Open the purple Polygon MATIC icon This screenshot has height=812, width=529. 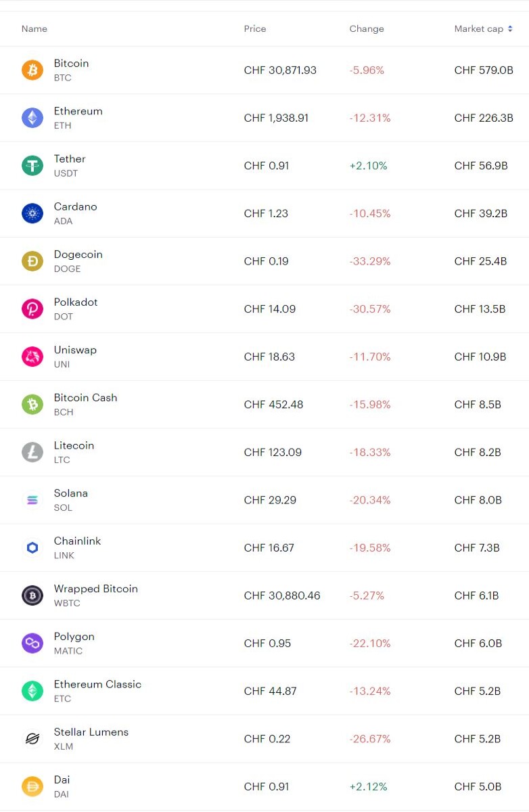[32, 644]
